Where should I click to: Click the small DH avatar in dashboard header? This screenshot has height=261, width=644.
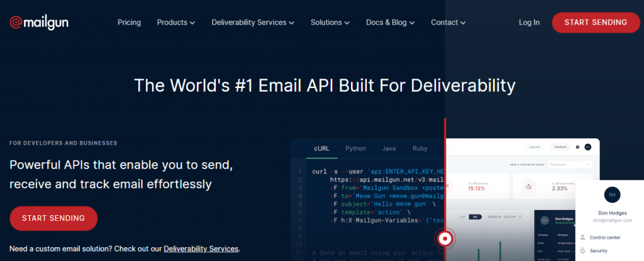point(588,147)
